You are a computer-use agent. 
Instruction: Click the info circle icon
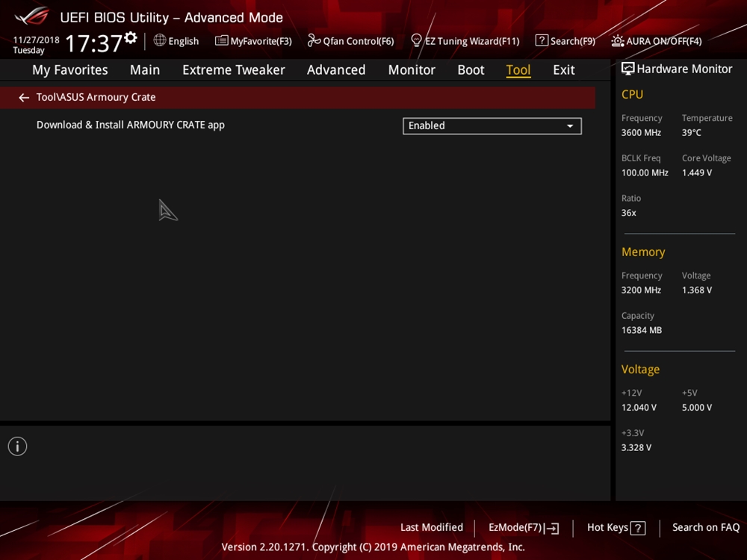18,447
